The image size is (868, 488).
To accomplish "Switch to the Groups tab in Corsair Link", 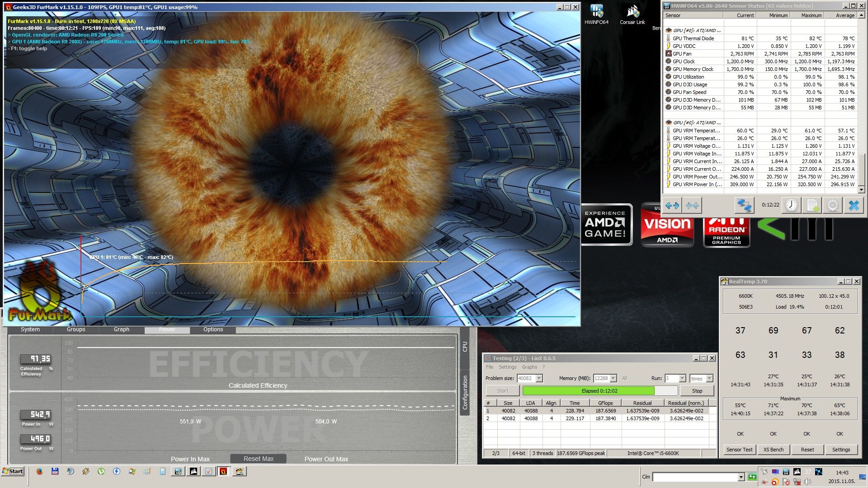I will pyautogui.click(x=76, y=329).
